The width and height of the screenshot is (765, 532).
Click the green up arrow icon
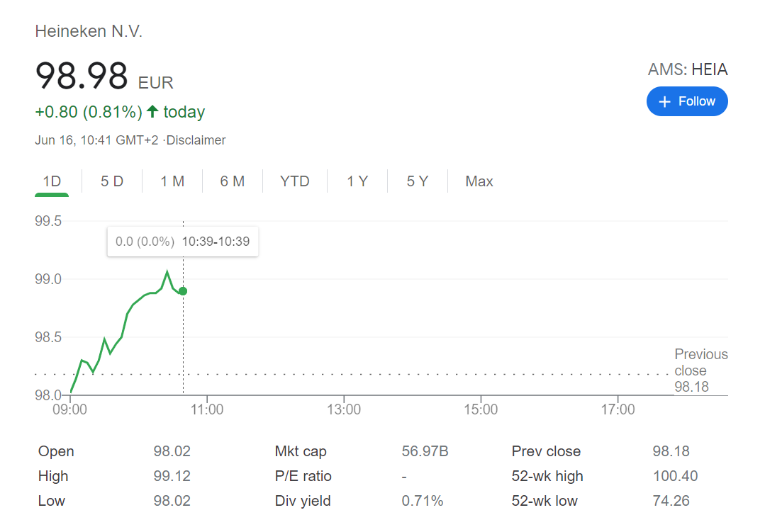[x=152, y=112]
